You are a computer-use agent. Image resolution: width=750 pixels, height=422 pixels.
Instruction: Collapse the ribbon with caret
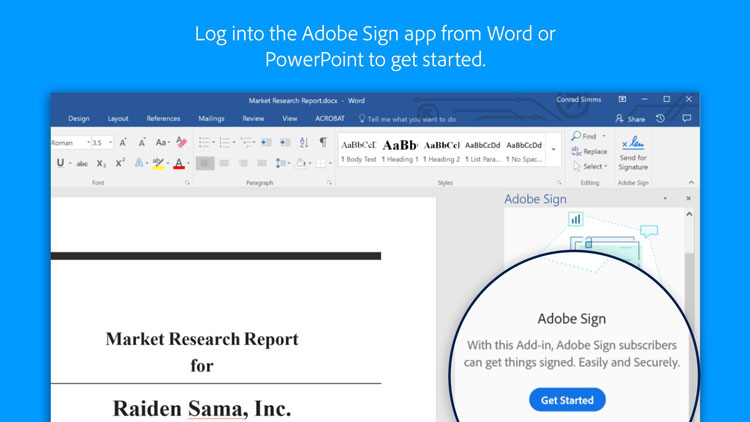click(x=691, y=182)
